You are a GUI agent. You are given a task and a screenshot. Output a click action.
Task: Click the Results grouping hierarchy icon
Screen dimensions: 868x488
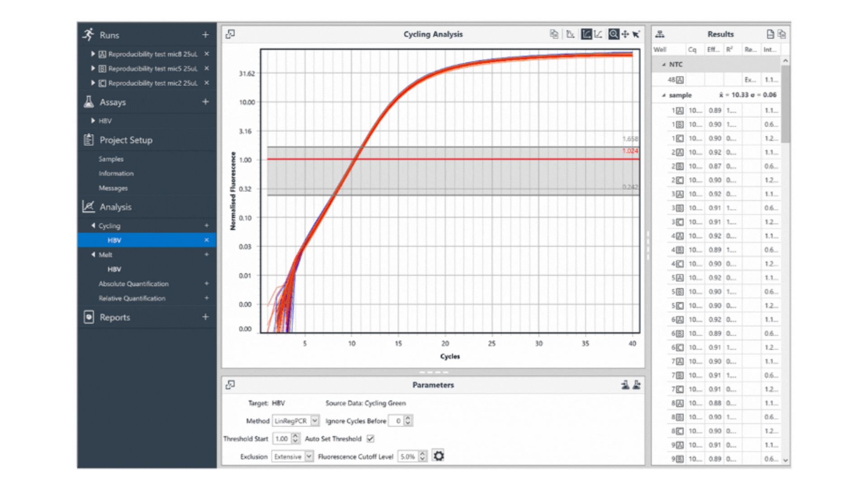click(x=660, y=34)
